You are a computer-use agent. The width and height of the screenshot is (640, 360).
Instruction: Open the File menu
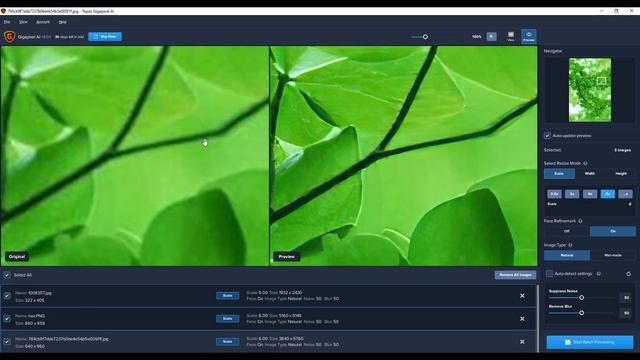coord(7,22)
